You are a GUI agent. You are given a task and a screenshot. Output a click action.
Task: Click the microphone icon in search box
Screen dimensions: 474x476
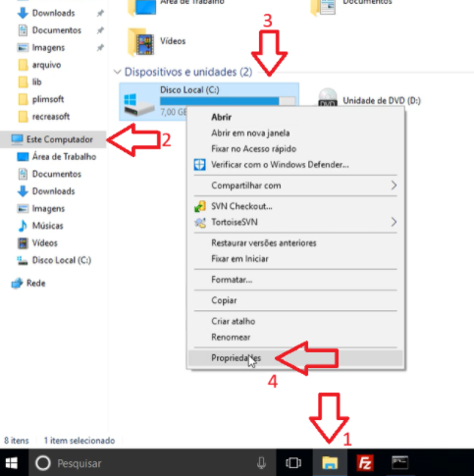click(x=261, y=463)
